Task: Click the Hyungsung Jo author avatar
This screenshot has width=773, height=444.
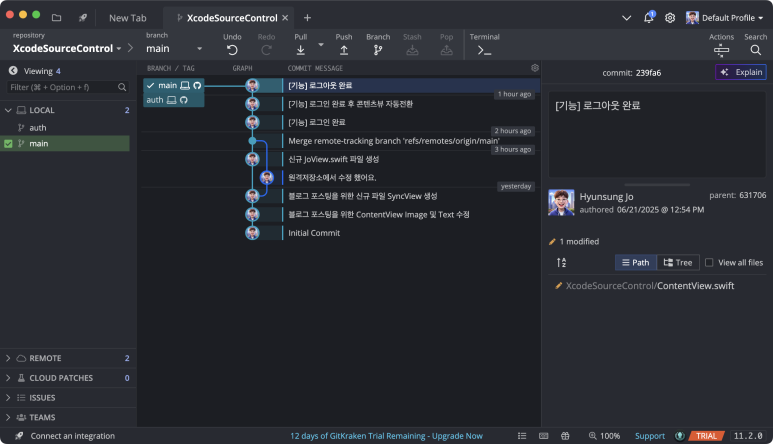Action: coord(562,203)
